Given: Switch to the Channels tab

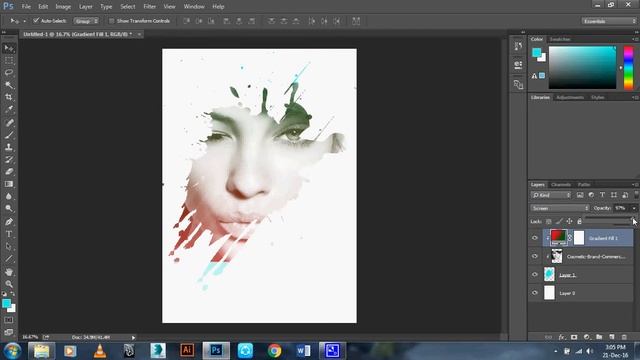Looking at the screenshot, I should pyautogui.click(x=561, y=184).
